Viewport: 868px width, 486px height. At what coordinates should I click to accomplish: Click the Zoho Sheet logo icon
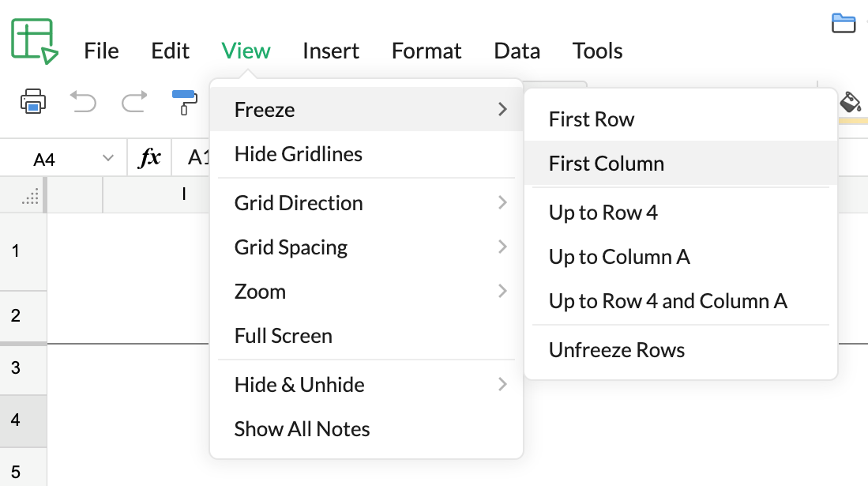point(34,41)
